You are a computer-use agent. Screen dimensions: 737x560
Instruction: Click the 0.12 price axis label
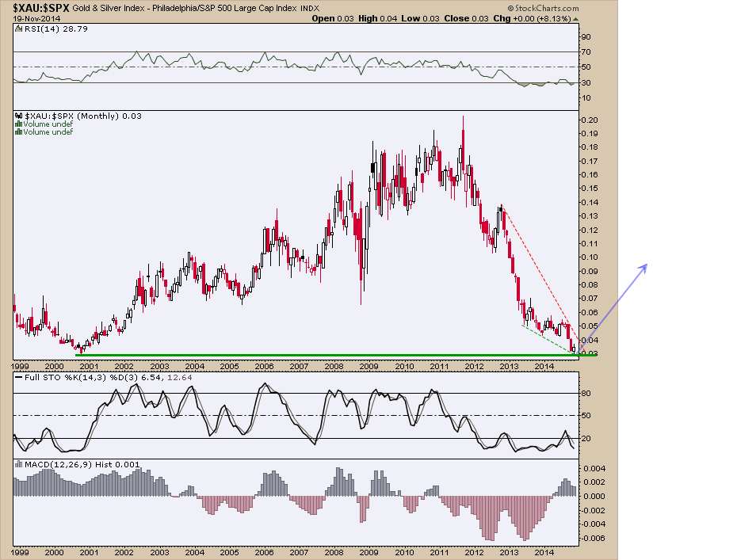click(x=590, y=230)
